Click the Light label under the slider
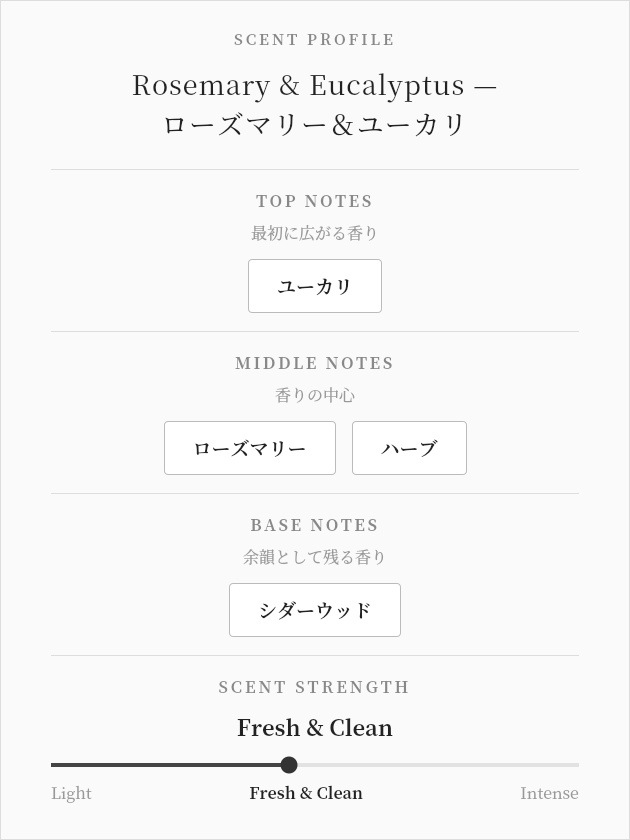The width and height of the screenshot is (630, 840). (x=71, y=793)
